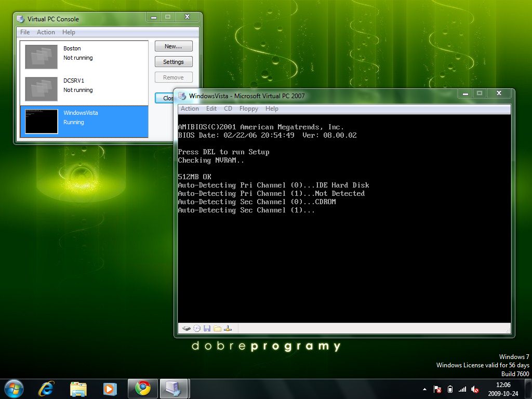This screenshot has height=399, width=532.
Task: Click the Show desktop button at taskbar end
Action: [x=528, y=389]
